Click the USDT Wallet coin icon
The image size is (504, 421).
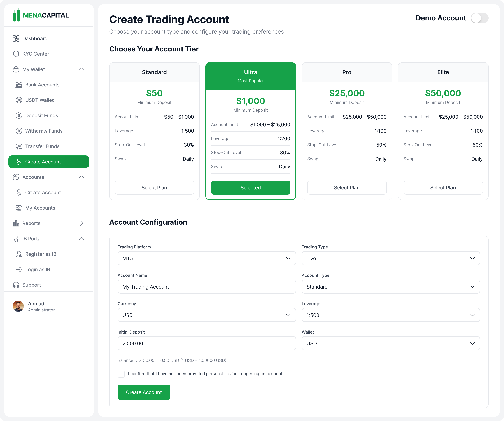[x=19, y=100]
